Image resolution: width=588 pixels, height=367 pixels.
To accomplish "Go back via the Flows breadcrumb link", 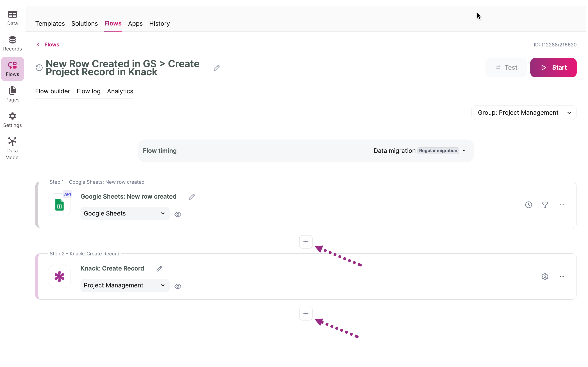I will click(x=52, y=45).
